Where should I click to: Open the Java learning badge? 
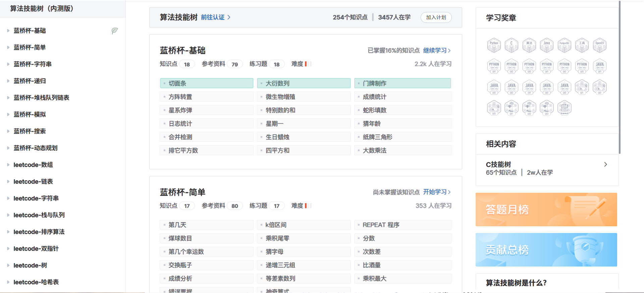(x=547, y=45)
